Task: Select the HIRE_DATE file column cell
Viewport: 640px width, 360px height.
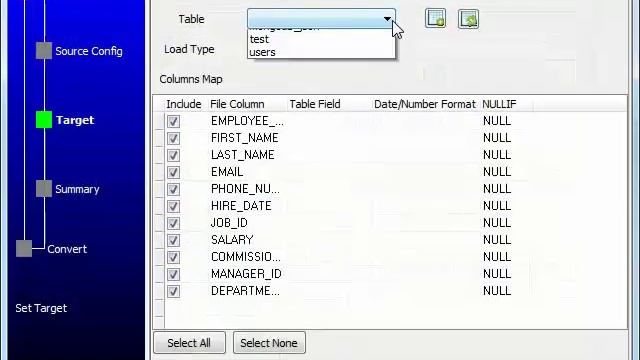Action: point(241,206)
